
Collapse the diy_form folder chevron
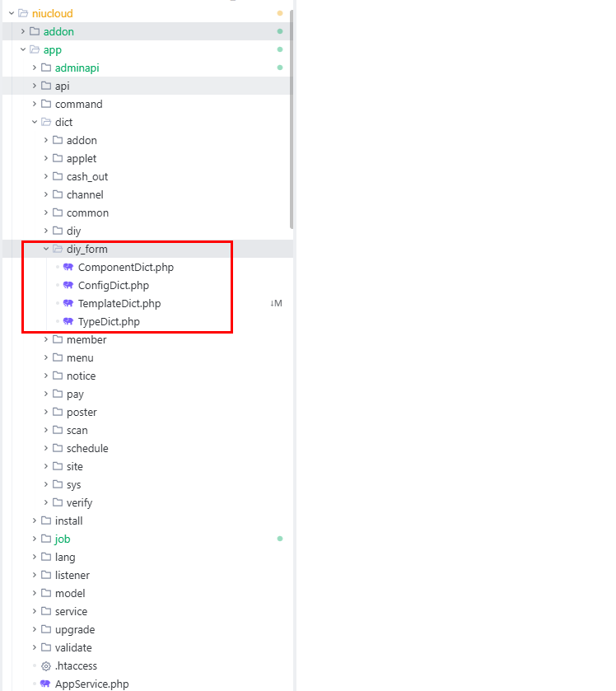tap(46, 249)
